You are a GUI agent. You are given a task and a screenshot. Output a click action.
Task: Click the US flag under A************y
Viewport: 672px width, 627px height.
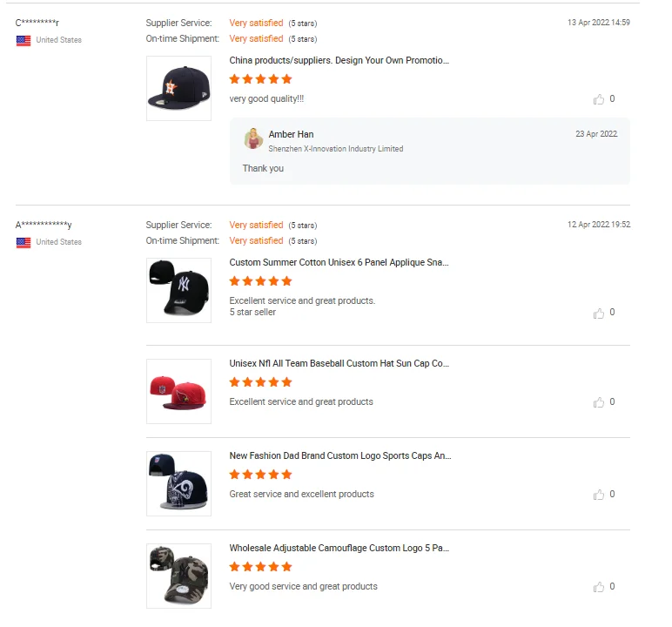(24, 242)
